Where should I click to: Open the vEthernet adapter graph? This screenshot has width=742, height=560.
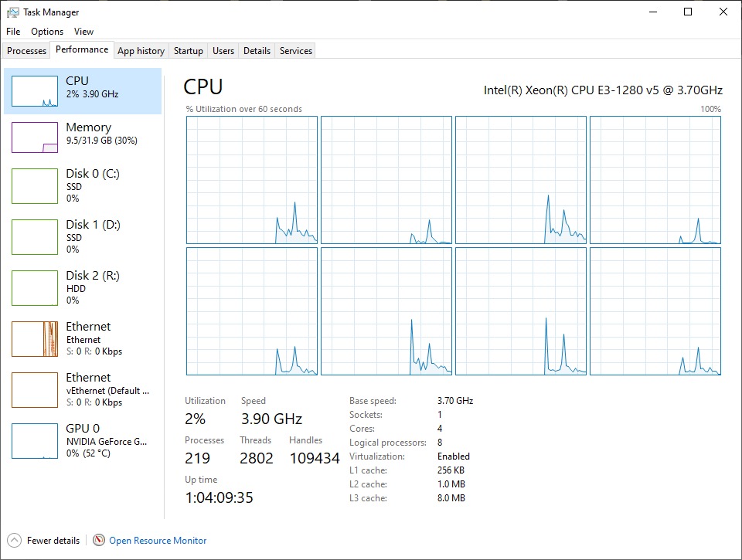click(x=35, y=390)
